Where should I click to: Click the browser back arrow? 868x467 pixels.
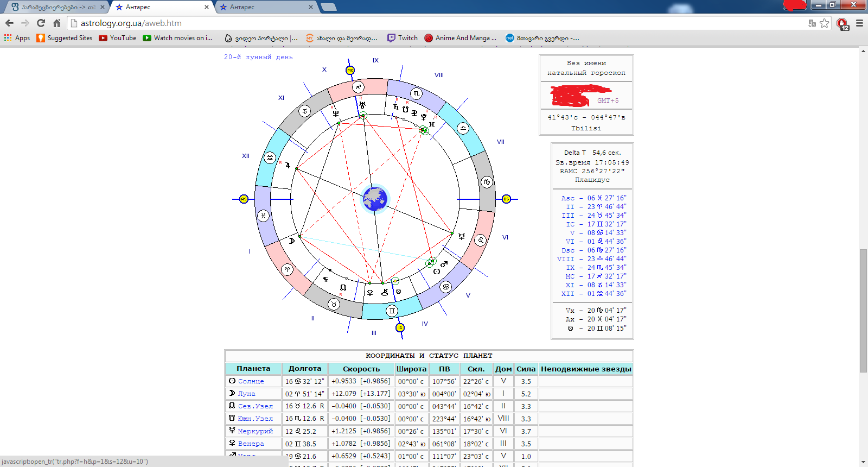(x=9, y=23)
